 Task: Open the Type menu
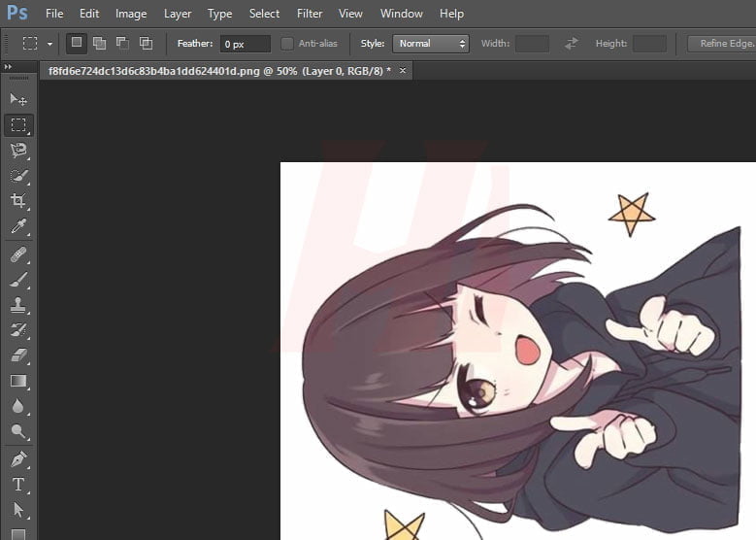[219, 14]
